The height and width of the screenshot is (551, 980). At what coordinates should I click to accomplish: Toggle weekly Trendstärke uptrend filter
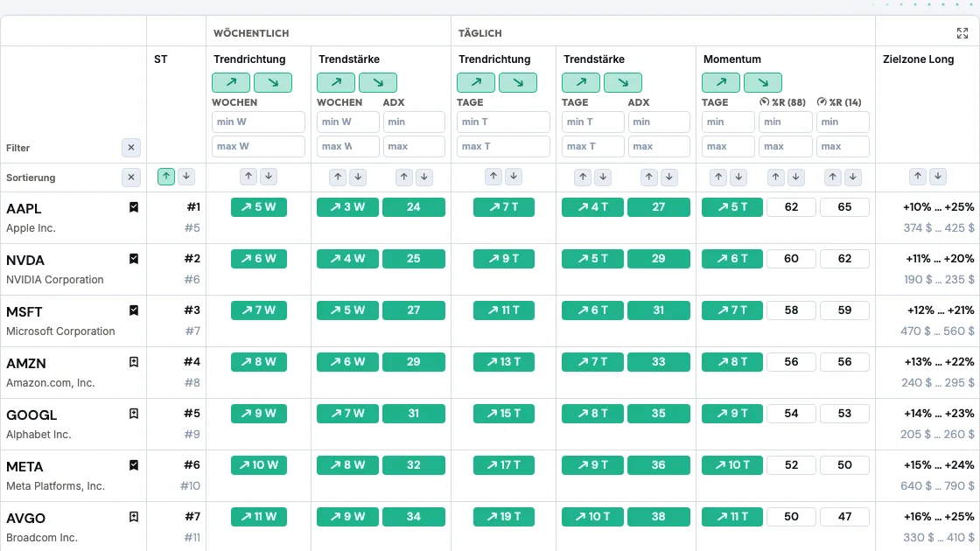pos(336,82)
